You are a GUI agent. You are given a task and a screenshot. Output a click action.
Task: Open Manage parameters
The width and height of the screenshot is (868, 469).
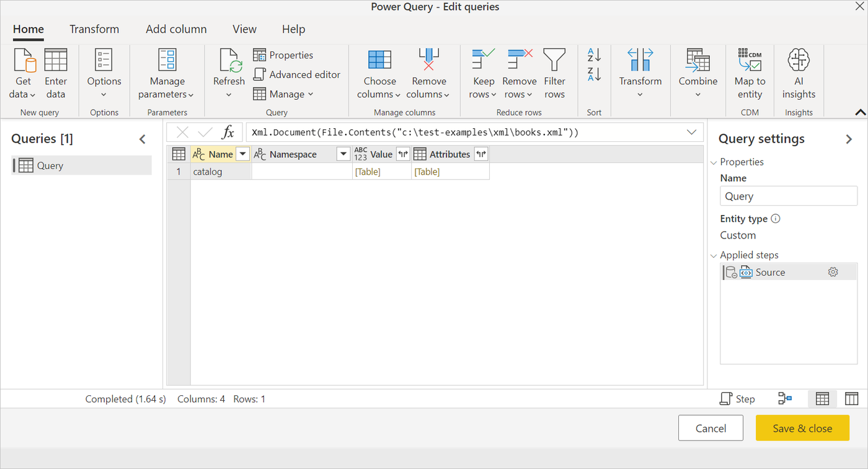(167, 73)
